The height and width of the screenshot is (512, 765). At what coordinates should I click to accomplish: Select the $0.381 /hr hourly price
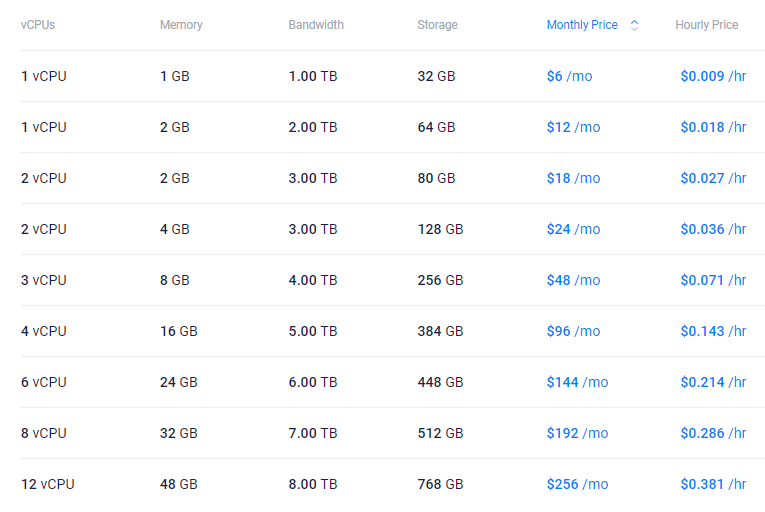pos(713,484)
